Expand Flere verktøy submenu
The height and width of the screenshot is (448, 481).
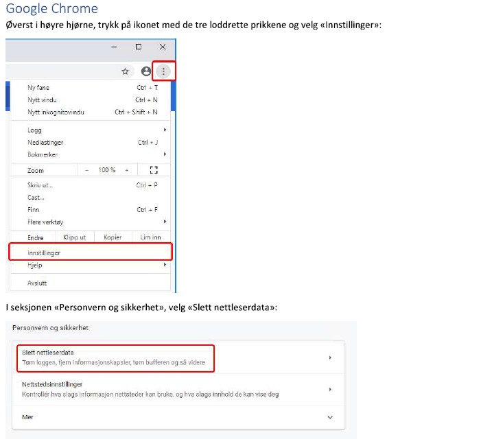coord(90,222)
